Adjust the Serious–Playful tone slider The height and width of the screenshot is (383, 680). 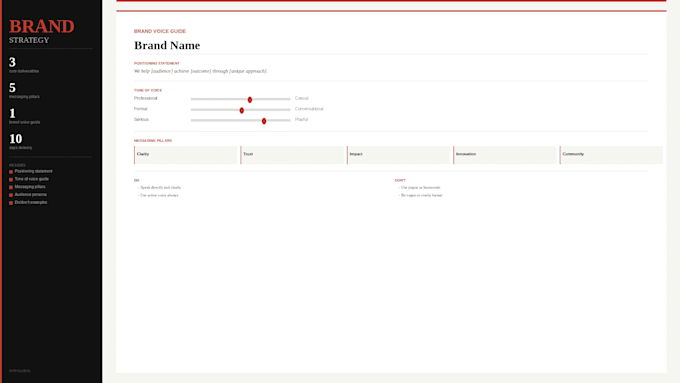tap(241, 121)
